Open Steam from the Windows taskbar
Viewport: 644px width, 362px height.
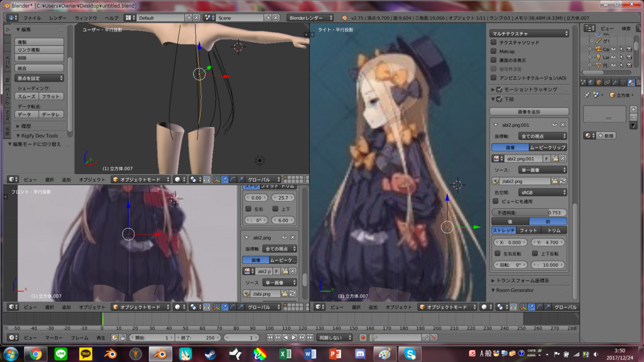point(211,354)
